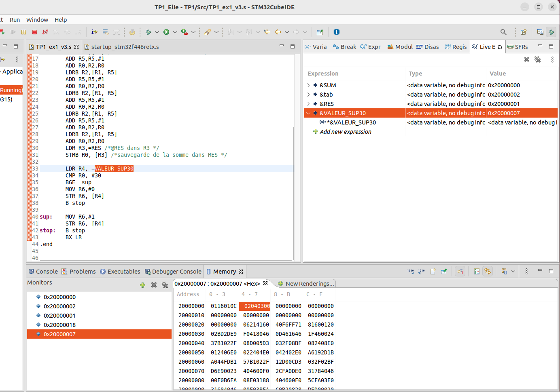Image resolution: width=560 pixels, height=392 pixels.
Task: Click the red Terminate debug button
Action: tap(35, 32)
